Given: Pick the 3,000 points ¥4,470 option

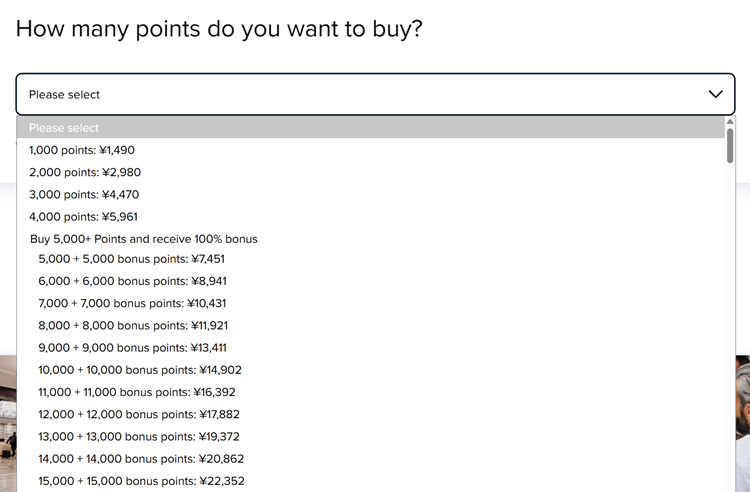Looking at the screenshot, I should click(x=84, y=194).
